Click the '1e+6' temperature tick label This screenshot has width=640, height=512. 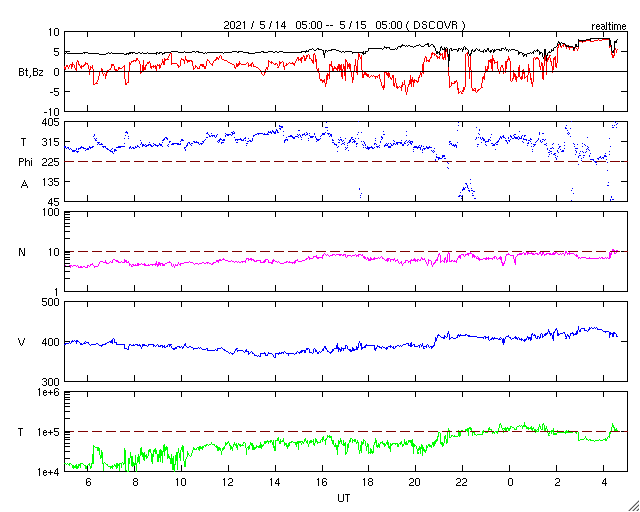coord(49,392)
